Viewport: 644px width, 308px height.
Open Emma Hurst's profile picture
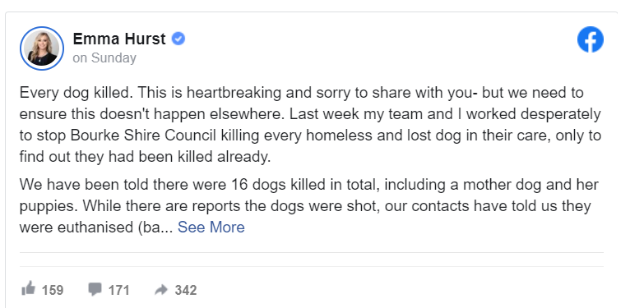(41, 48)
